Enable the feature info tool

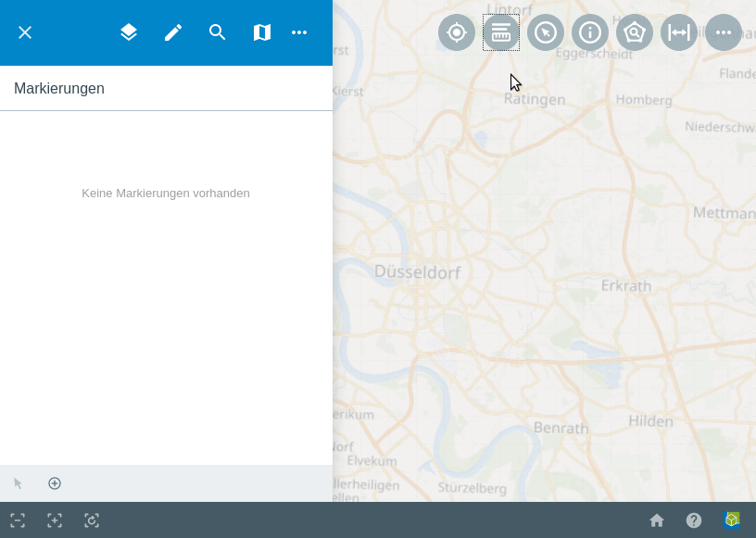coord(590,32)
